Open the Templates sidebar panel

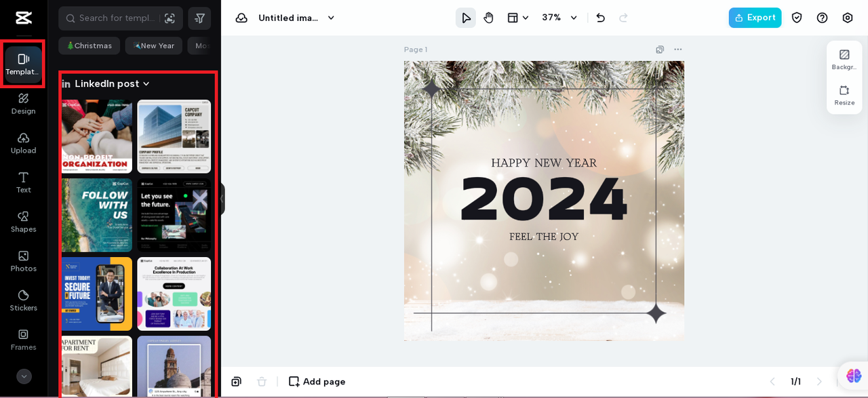(23, 64)
